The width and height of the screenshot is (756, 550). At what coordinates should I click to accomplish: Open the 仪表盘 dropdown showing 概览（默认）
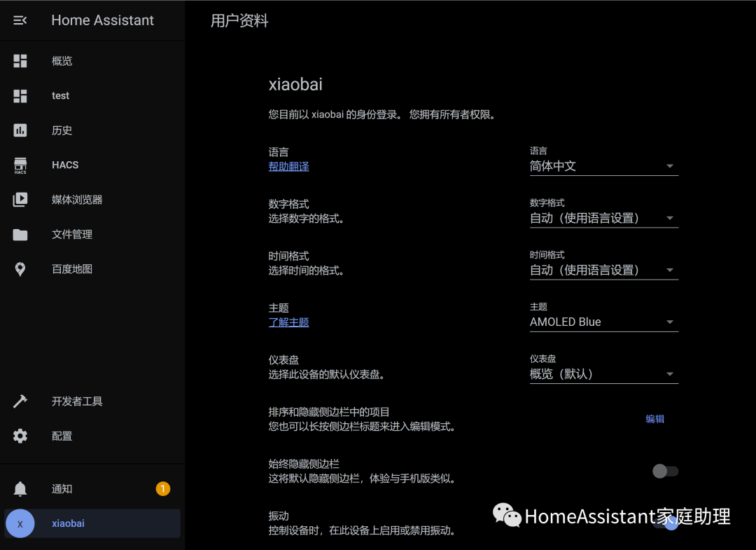coord(603,369)
